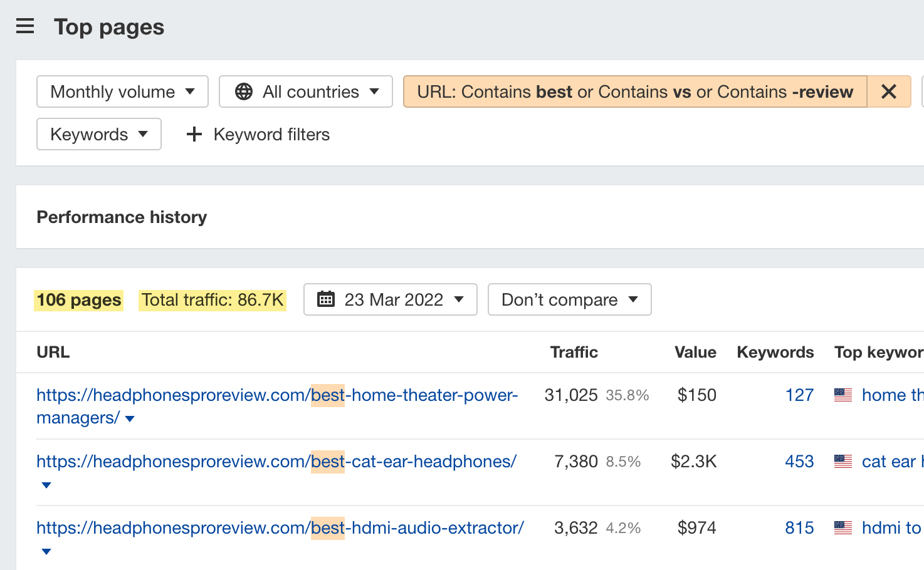
Task: Open the Monthly volume dropdown
Action: pyautogui.click(x=122, y=91)
